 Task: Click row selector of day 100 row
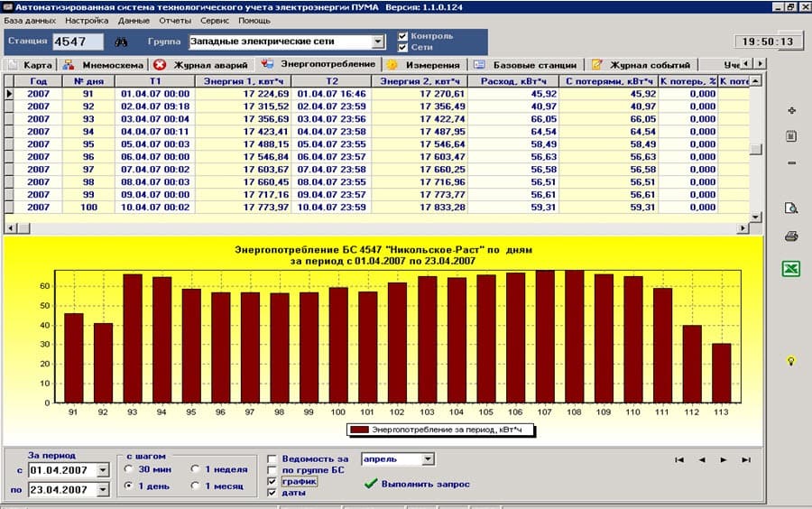pyautogui.click(x=9, y=208)
